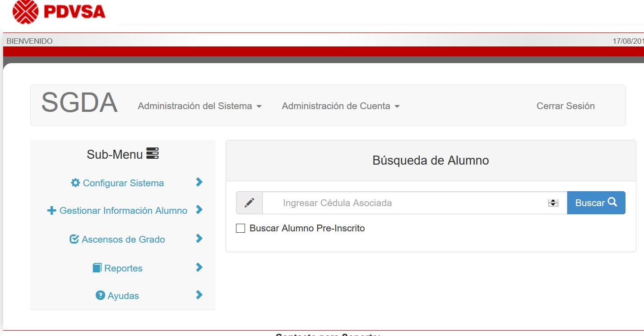644x336 pixels.
Task: Click the Buscar search button
Action: pyautogui.click(x=596, y=203)
